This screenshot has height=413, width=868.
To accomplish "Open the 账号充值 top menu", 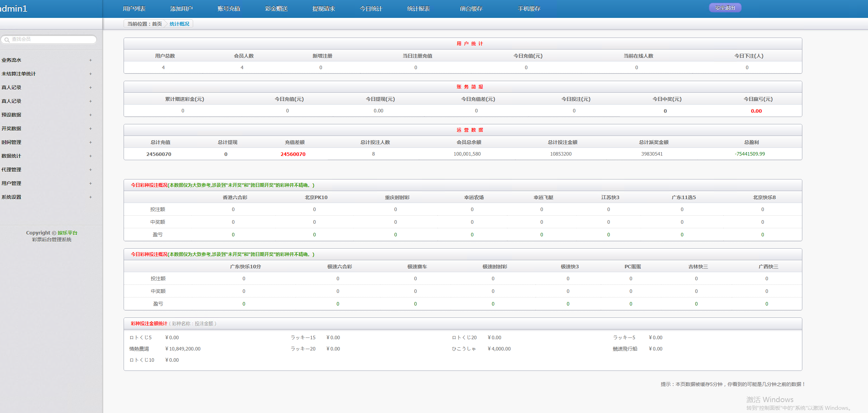I will tap(229, 9).
